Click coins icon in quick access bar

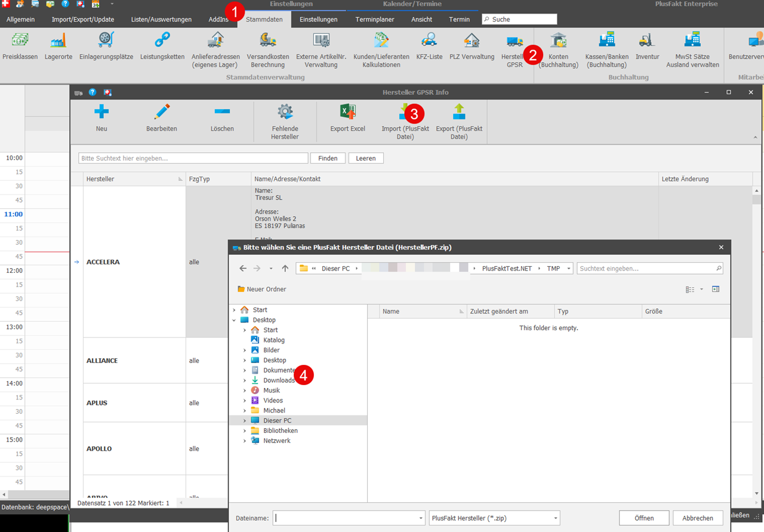(50, 4)
